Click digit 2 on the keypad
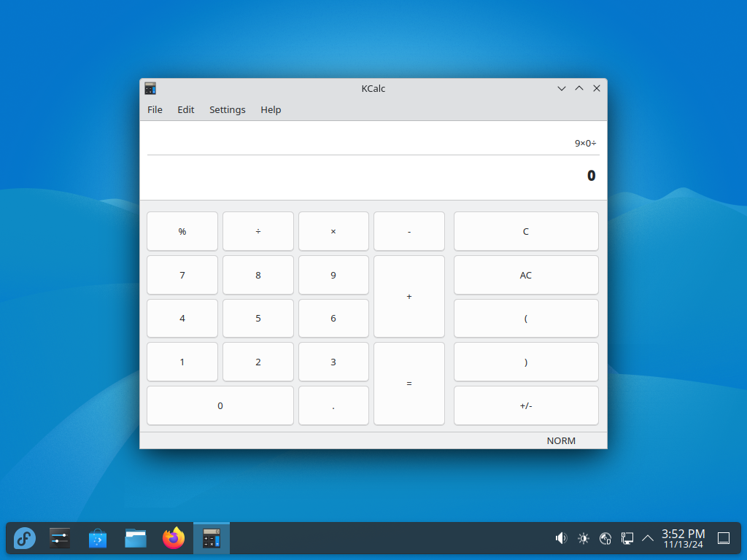 258,362
